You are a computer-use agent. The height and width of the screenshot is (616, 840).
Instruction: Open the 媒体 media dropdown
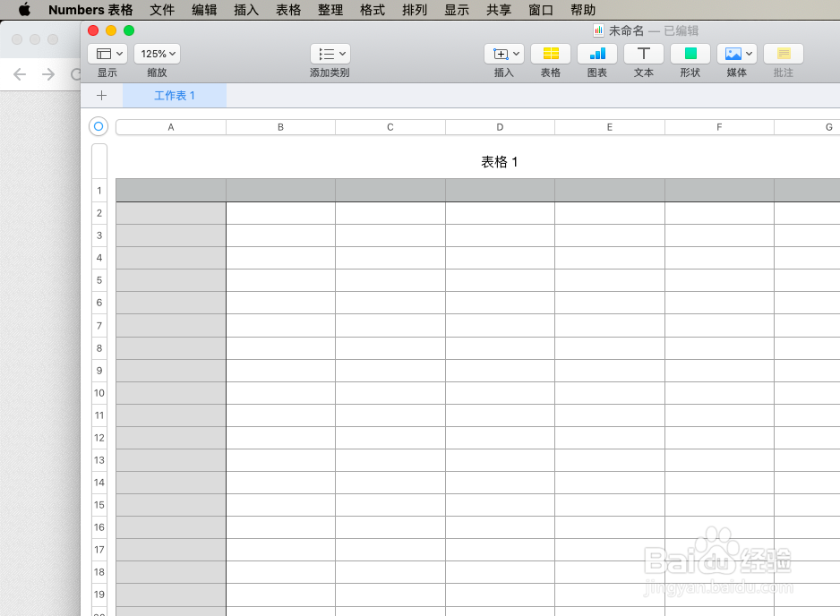point(737,54)
